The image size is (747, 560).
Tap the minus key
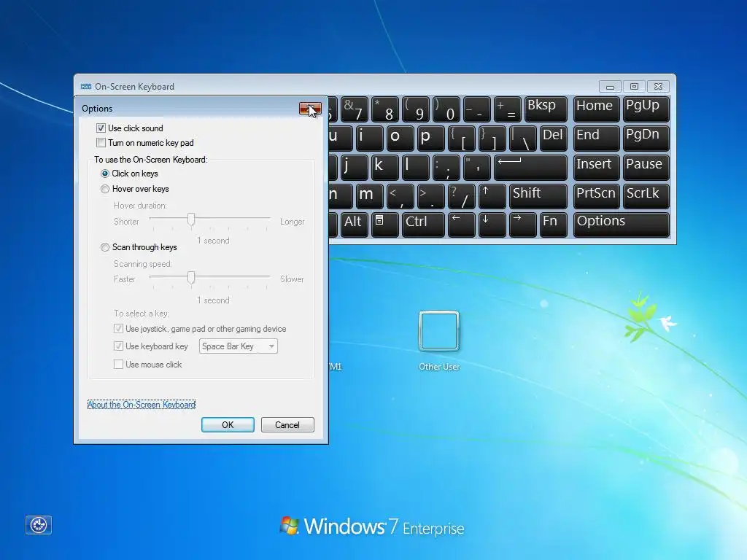tap(477, 109)
